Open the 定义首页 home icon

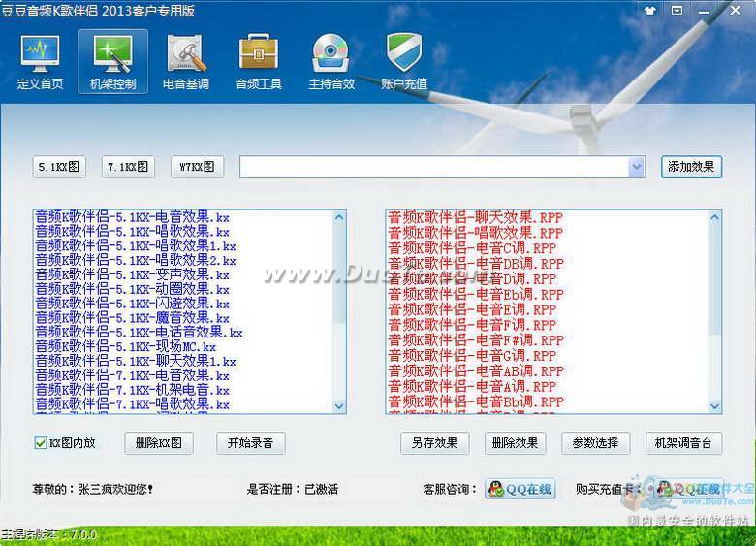tap(40, 62)
